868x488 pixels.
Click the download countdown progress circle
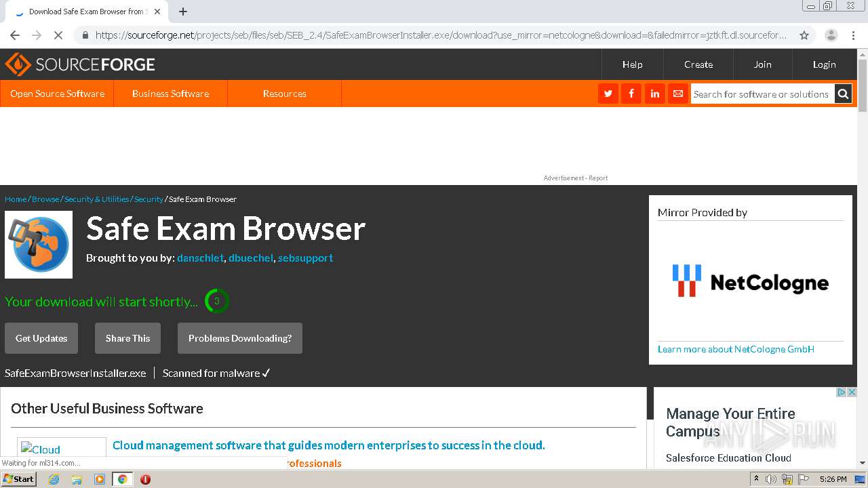217,301
